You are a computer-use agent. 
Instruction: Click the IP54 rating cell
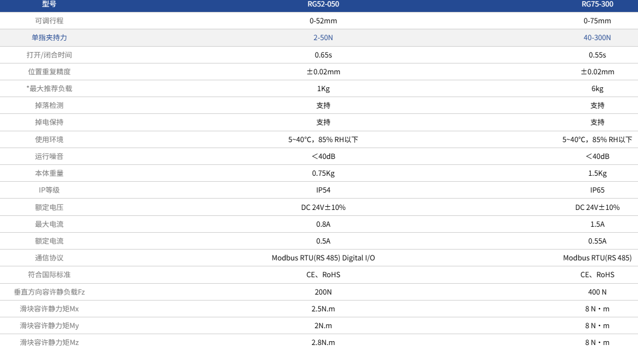tap(323, 190)
